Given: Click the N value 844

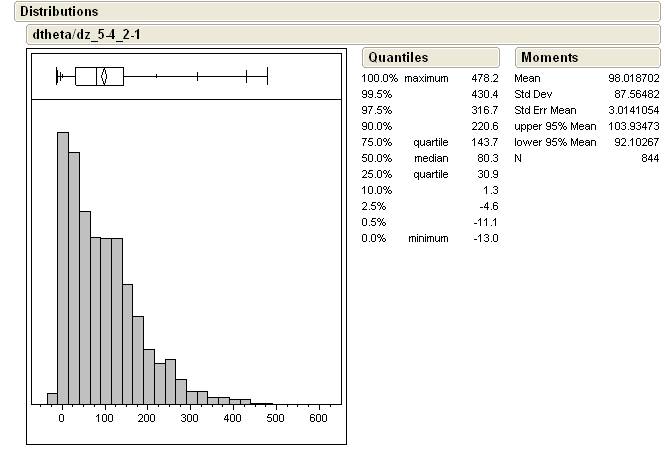Looking at the screenshot, I should [x=650, y=158].
